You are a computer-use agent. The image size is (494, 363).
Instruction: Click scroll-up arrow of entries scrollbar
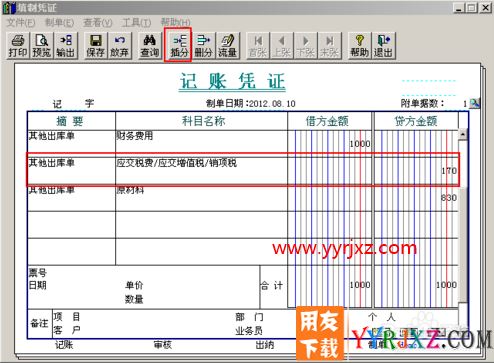tap(463, 134)
